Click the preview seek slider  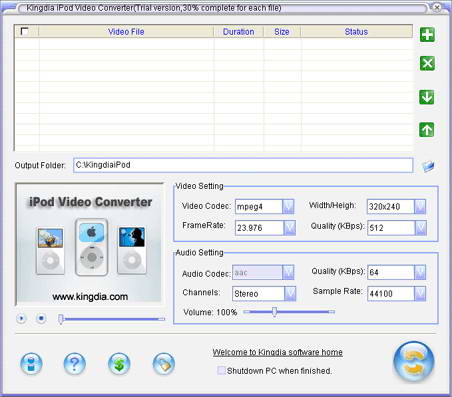point(112,319)
